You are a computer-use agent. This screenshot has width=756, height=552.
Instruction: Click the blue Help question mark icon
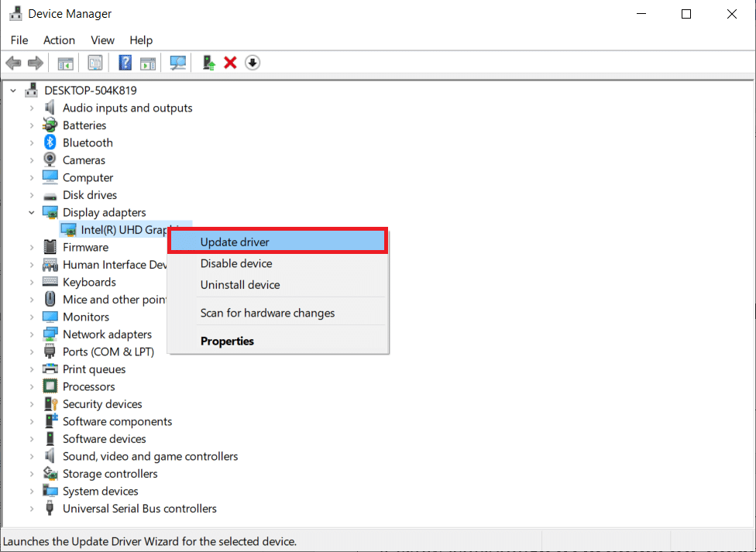(125, 63)
